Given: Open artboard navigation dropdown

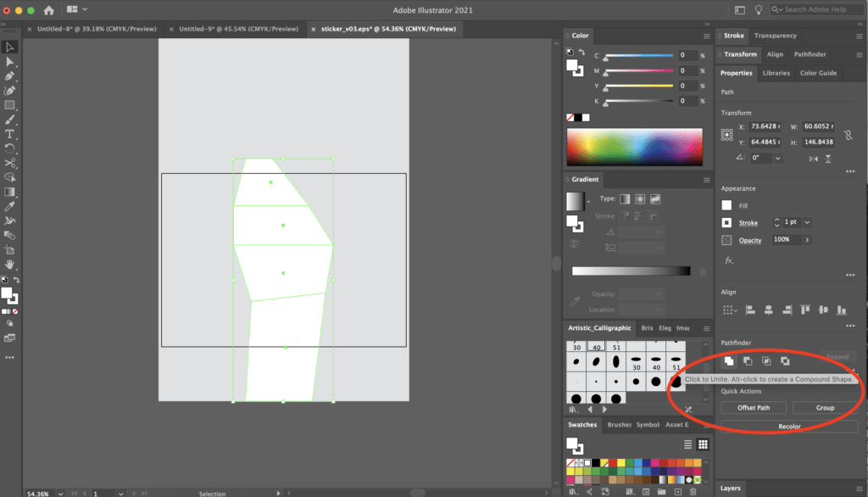Looking at the screenshot, I should (120, 493).
